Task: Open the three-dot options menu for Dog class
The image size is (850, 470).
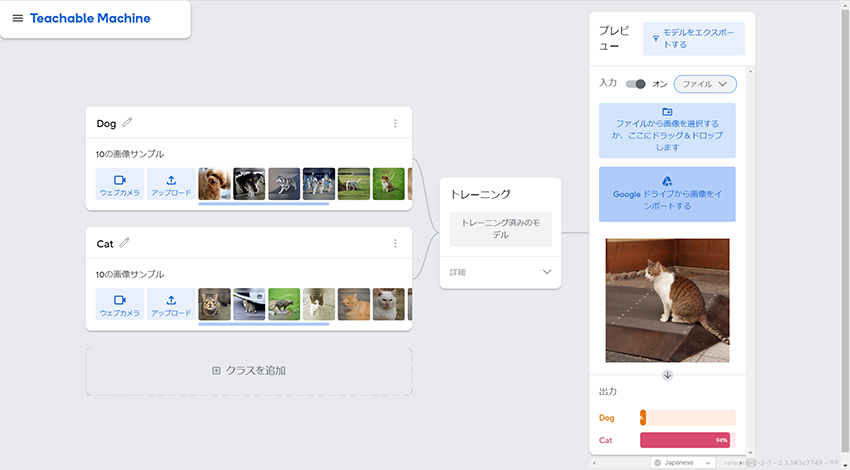Action: pyautogui.click(x=395, y=124)
